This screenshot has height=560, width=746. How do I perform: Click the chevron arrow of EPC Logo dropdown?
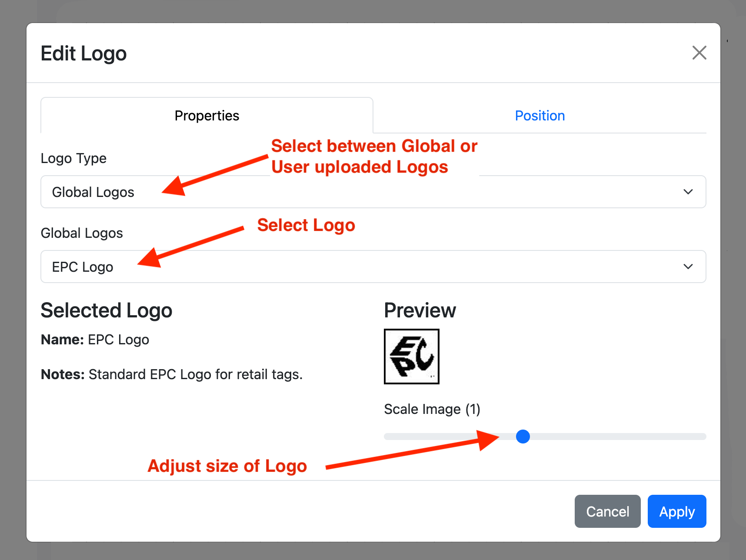[x=688, y=267]
